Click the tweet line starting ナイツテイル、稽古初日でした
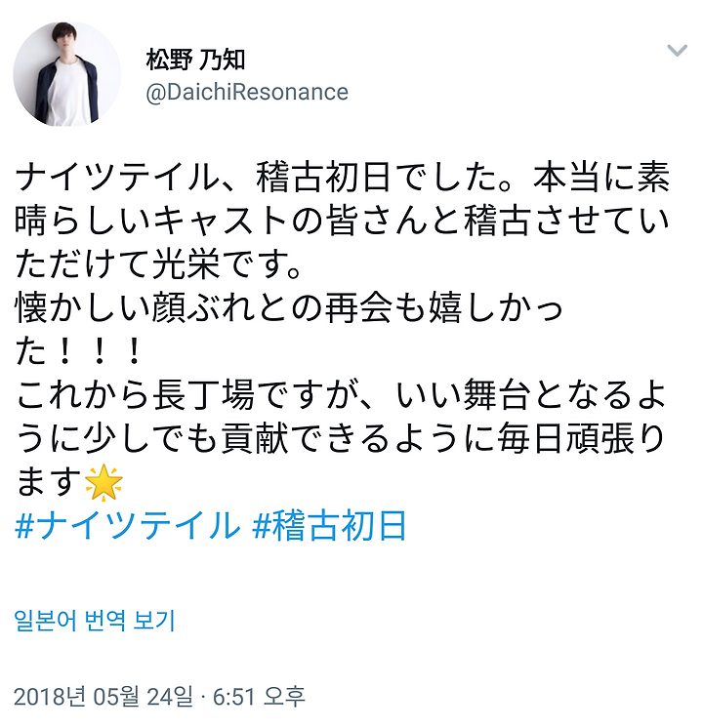 (x=343, y=178)
